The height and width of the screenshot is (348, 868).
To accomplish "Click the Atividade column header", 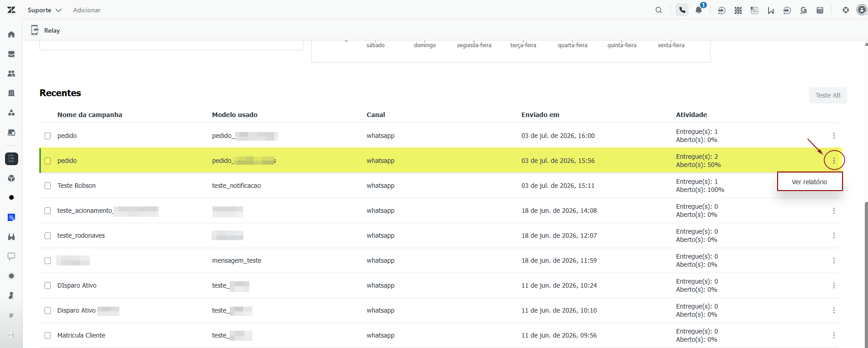I will click(x=691, y=115).
